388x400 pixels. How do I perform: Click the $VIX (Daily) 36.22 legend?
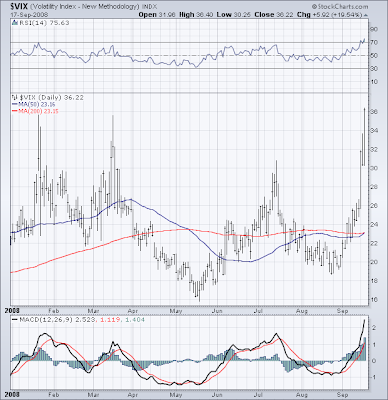coord(51,97)
